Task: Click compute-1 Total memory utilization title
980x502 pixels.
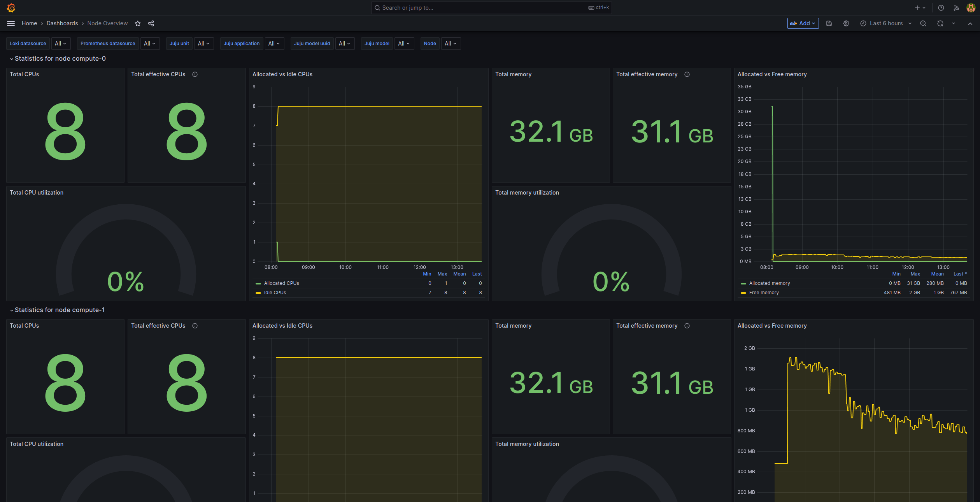Action: click(527, 444)
